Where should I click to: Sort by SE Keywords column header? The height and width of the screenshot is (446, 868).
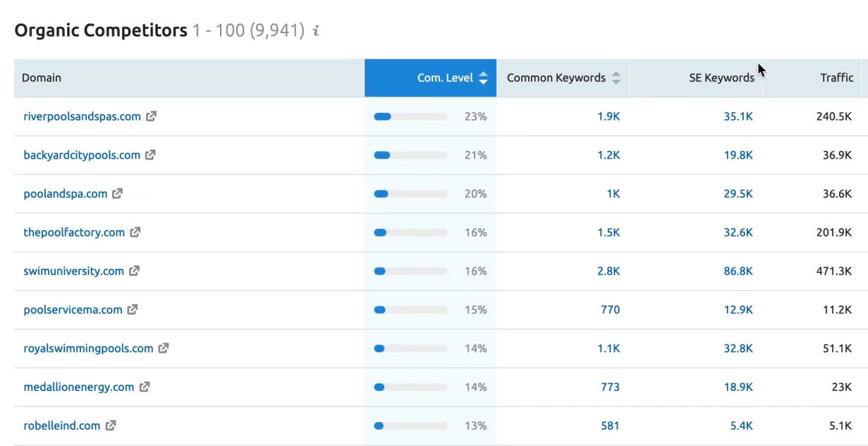click(696, 78)
